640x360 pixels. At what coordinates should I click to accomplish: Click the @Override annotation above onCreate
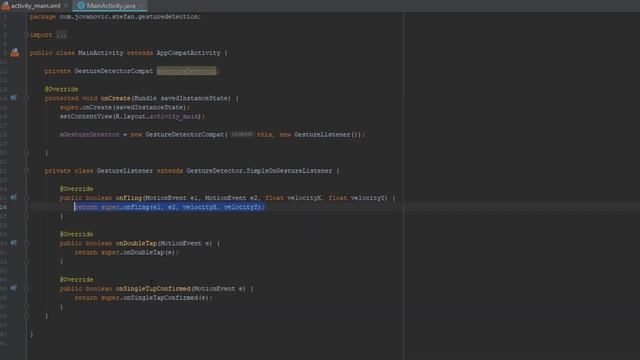(61, 89)
